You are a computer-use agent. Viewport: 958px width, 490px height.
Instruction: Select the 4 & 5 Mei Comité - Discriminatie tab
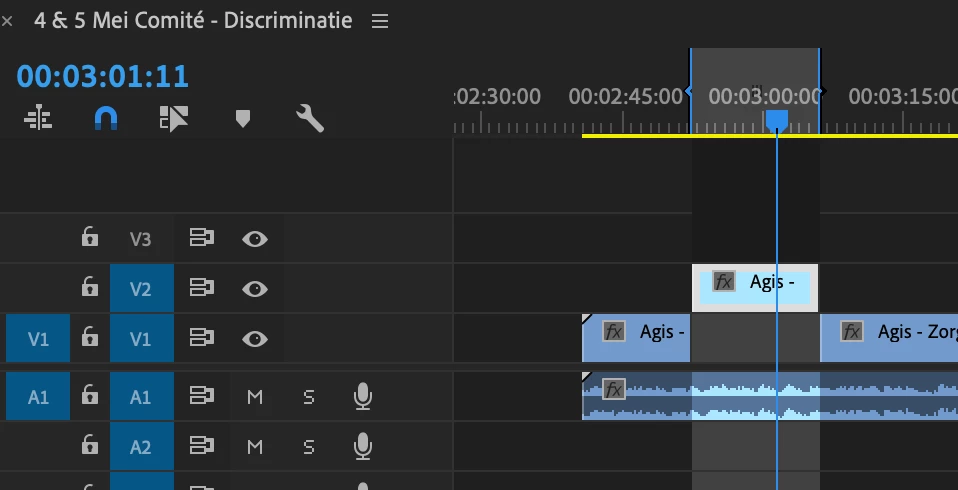193,21
